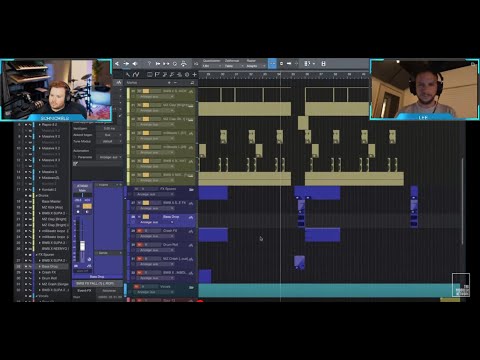This screenshot has height=360, width=480.
Task: Open automation dropdown under Bass Drop track
Action: (155, 222)
